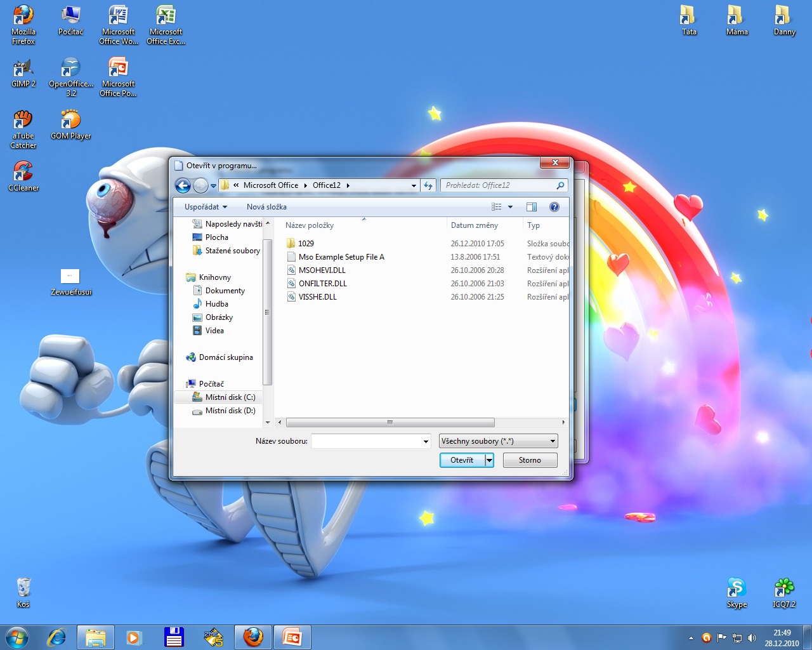
Task: Expand the address bar history dropdown
Action: (414, 185)
